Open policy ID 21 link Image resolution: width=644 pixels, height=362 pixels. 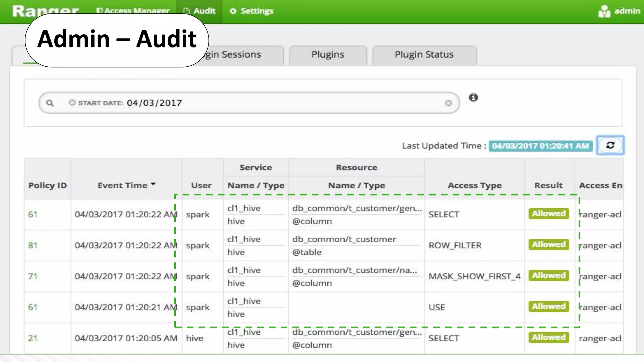[33, 338]
